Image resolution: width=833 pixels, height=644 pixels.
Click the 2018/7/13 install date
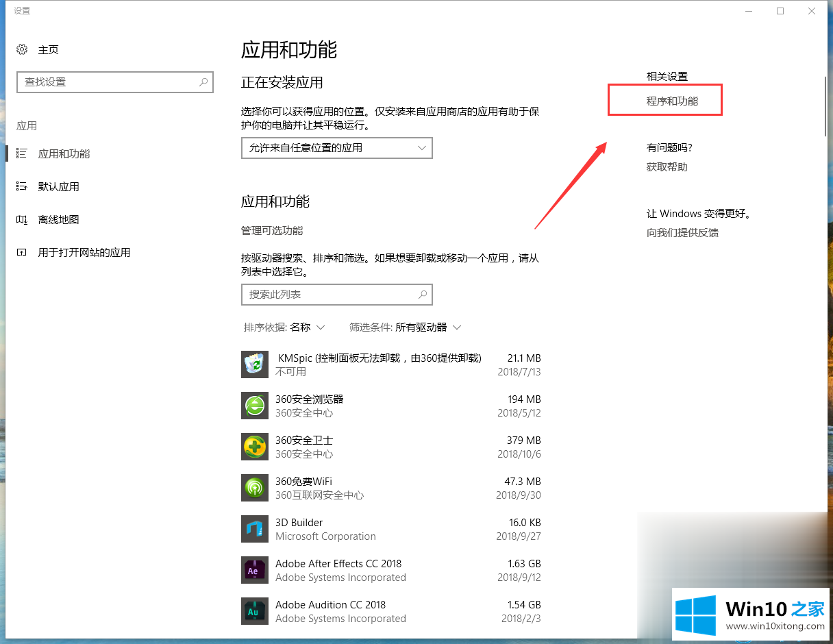pyautogui.click(x=519, y=372)
